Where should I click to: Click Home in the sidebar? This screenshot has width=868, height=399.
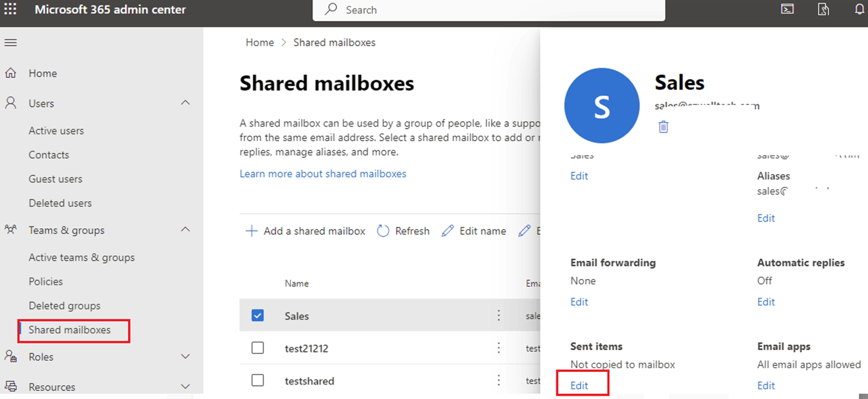point(43,73)
